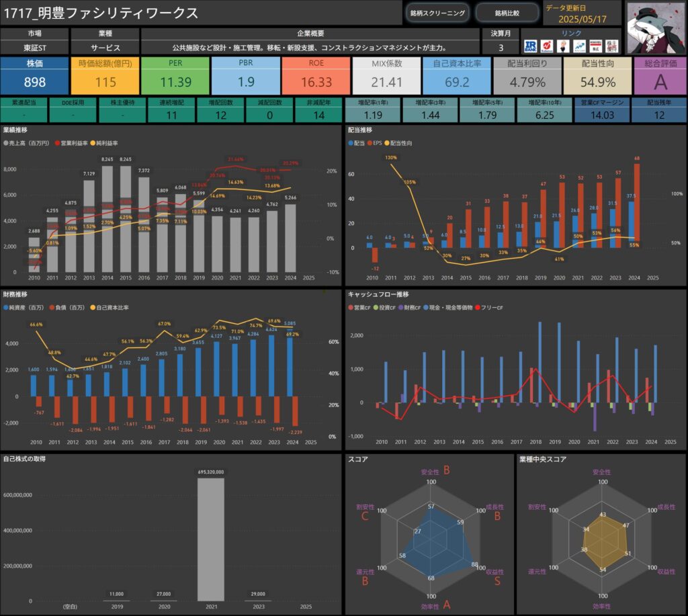Click the EPS legend entry in 配当推移
Image resolution: width=688 pixels, height=616 pixels.
(375, 143)
